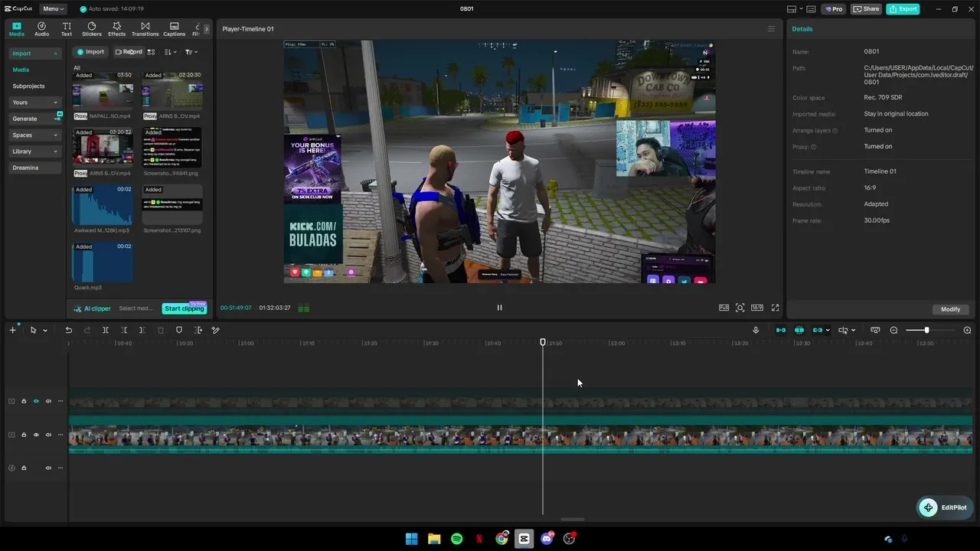Click the Export button
The height and width of the screenshot is (551, 980).
pos(903,9)
